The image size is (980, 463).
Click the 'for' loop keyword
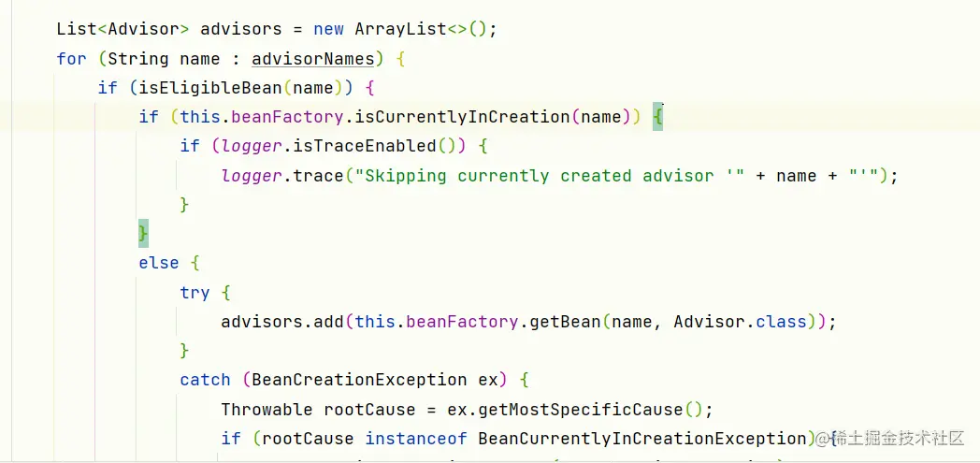tap(71, 59)
